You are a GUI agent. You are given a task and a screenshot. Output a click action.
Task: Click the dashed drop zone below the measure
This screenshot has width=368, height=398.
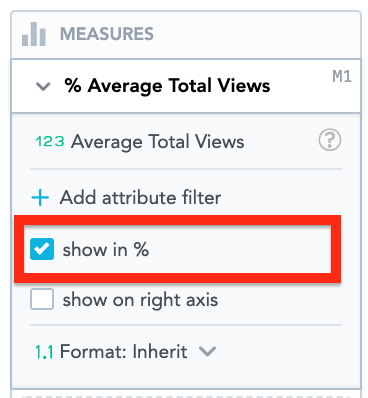point(186,396)
